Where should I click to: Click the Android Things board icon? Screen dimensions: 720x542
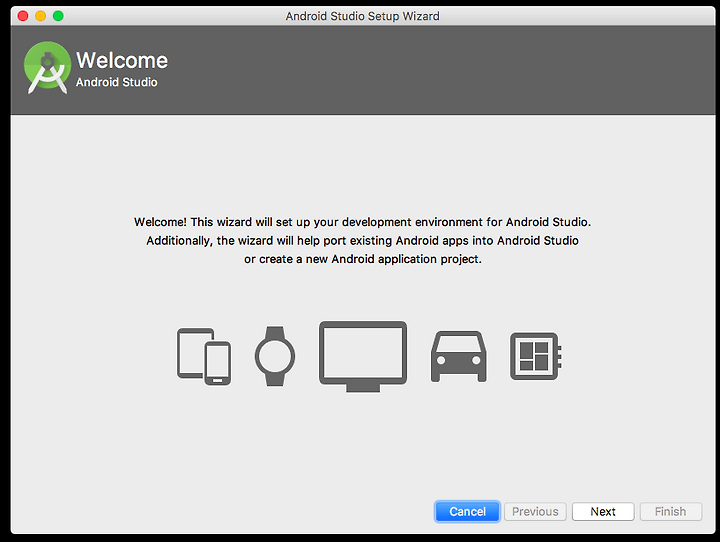point(535,356)
